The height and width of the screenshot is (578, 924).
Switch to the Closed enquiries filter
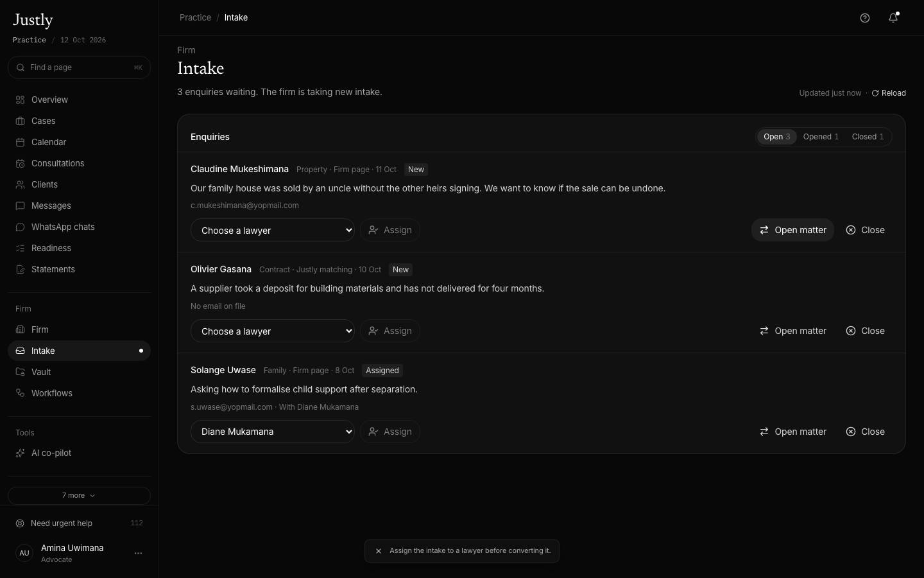click(868, 137)
